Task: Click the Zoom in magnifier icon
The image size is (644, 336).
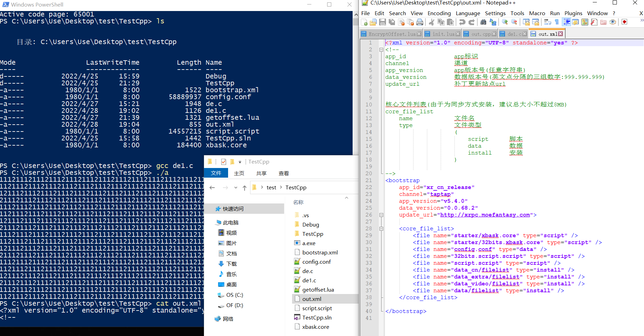Action: (505, 22)
